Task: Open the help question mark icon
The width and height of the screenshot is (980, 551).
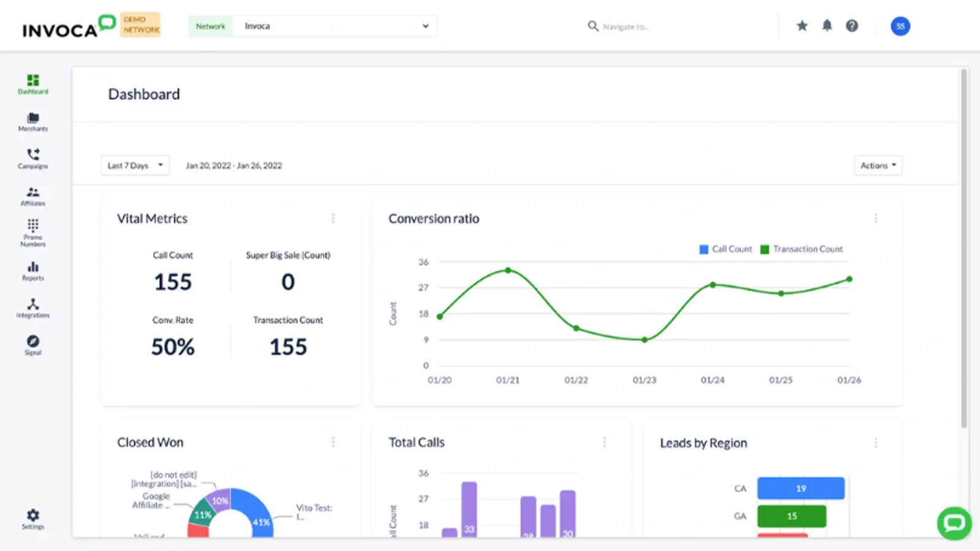Action: tap(852, 26)
